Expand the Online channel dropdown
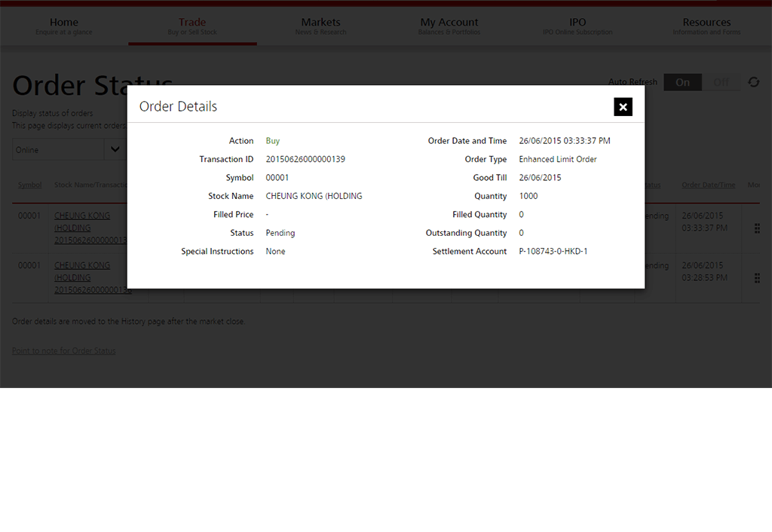This screenshot has width=772, height=532. pyautogui.click(x=115, y=149)
